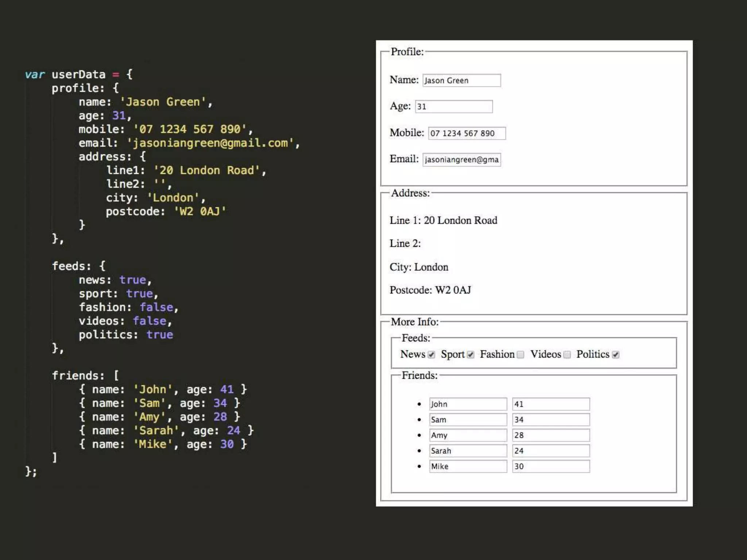Click the 'Line 2:' address label
The width and height of the screenshot is (747, 560).
[405, 243]
